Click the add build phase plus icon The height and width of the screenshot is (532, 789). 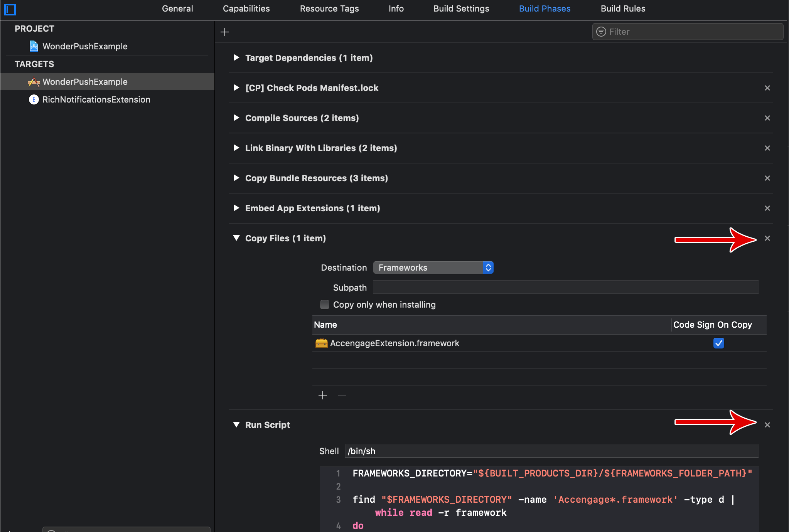pyautogui.click(x=225, y=32)
